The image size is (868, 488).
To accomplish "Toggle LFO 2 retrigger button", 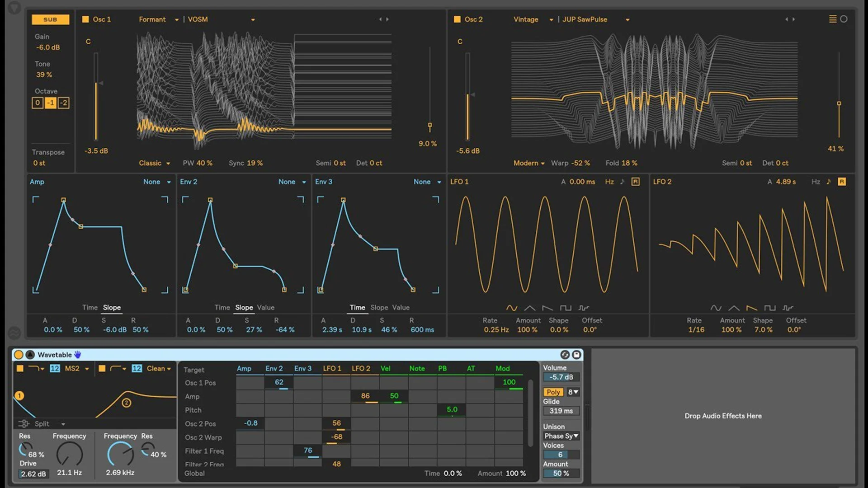I will click(x=842, y=182).
